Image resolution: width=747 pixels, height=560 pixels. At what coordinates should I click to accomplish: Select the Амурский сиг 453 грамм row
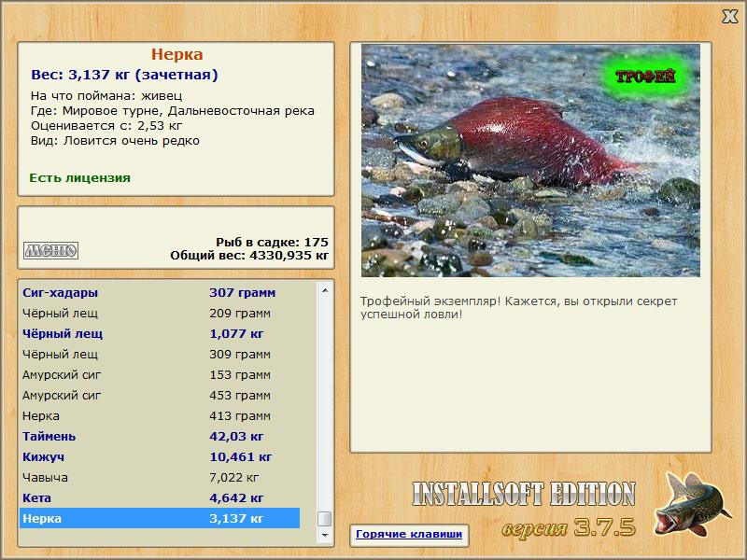click(160, 395)
